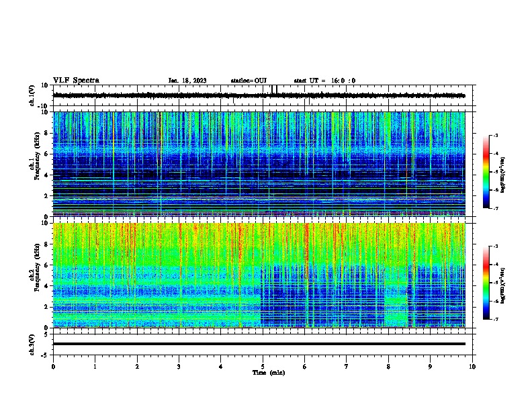Screen dimensions: 532x411
Task: Click the "Time (min)" x-axis label
Action: click(269, 373)
